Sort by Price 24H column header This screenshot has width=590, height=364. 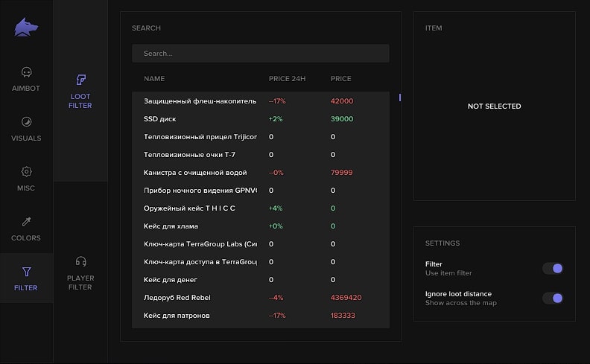[287, 79]
